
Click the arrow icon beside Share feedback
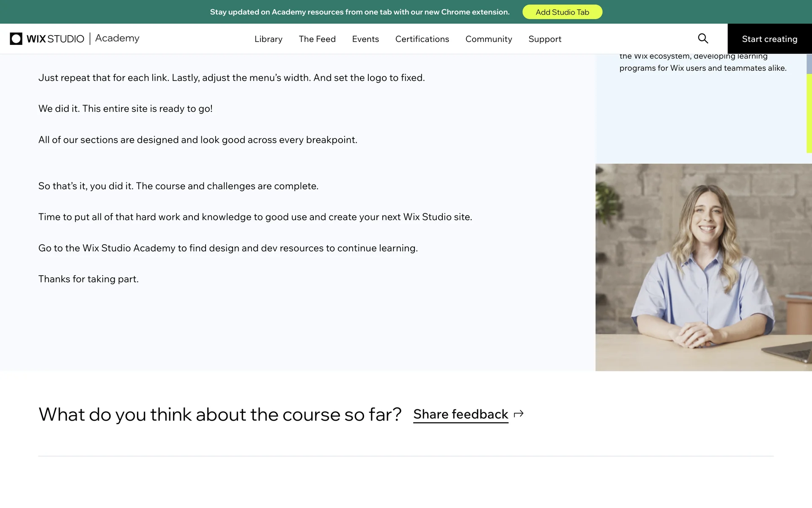[518, 414]
